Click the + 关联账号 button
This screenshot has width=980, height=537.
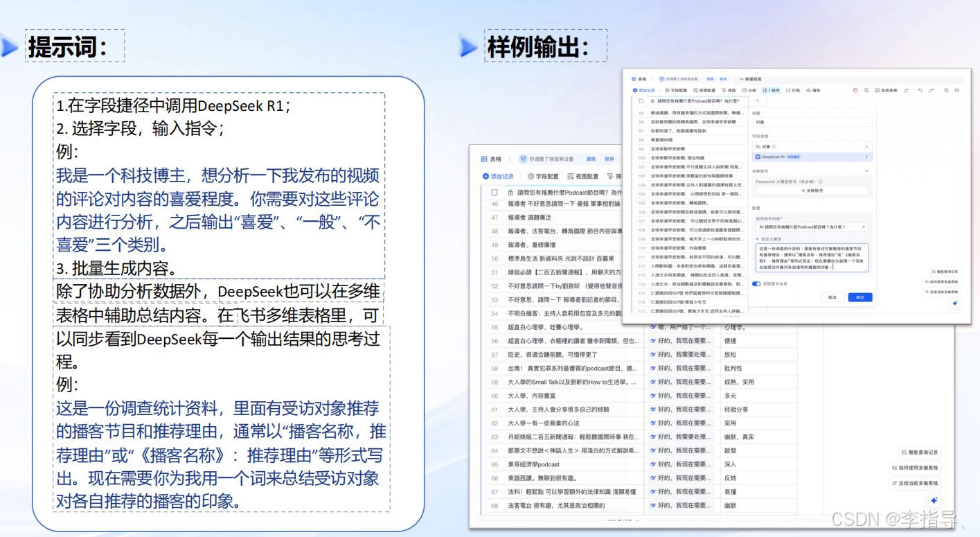[x=811, y=191]
